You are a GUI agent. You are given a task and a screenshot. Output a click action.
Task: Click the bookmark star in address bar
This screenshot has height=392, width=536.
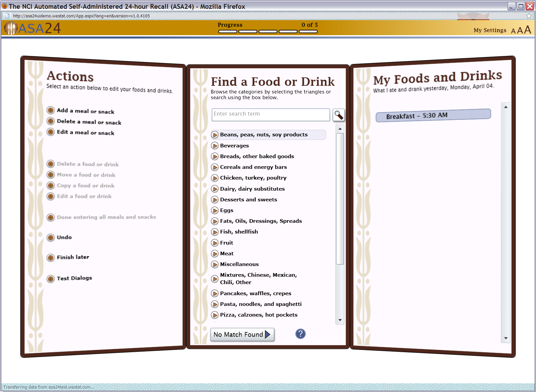529,16
